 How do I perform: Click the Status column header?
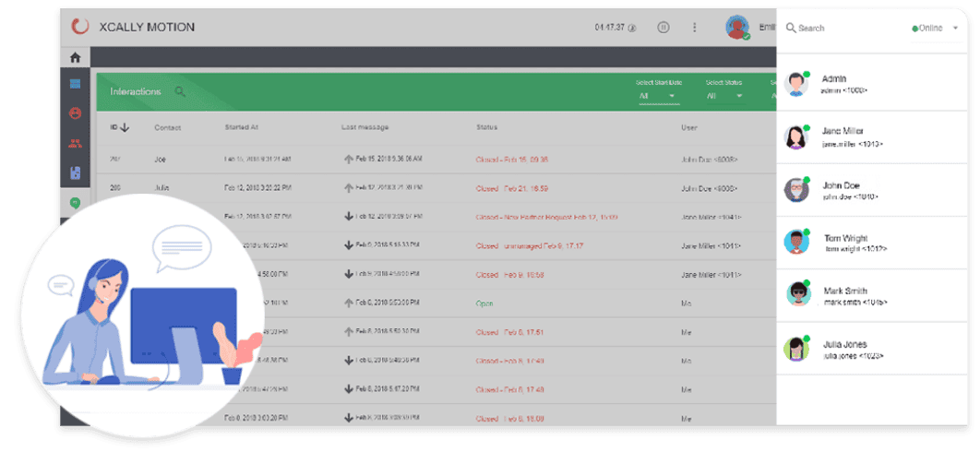click(487, 127)
